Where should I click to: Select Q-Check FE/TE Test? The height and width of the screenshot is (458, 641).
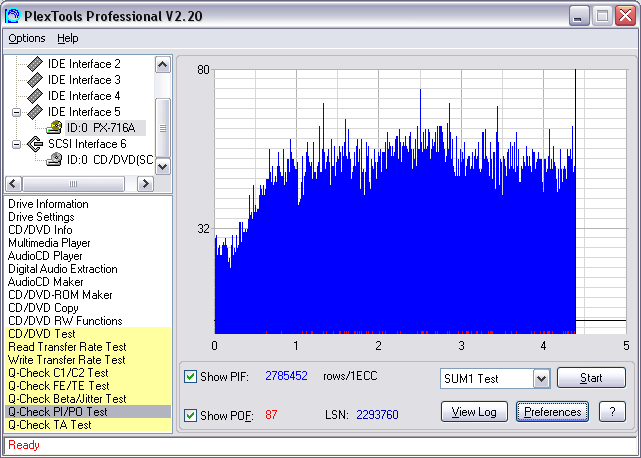88,386
